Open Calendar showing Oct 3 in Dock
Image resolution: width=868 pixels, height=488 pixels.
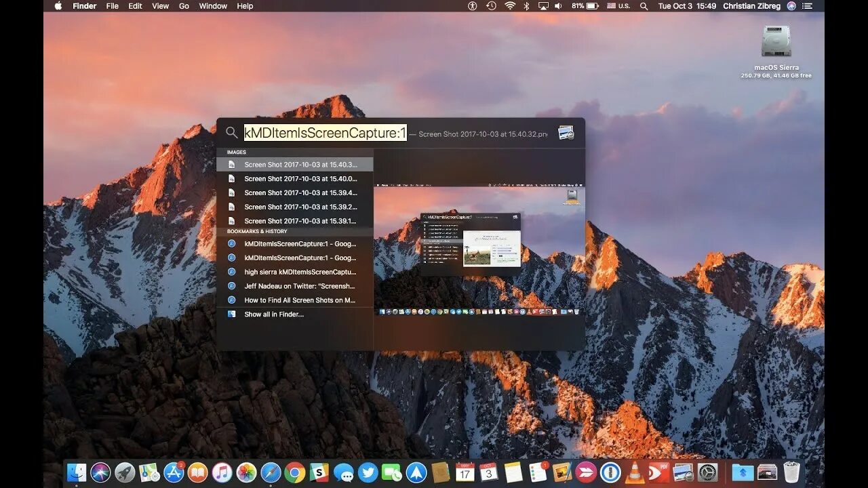(x=489, y=472)
